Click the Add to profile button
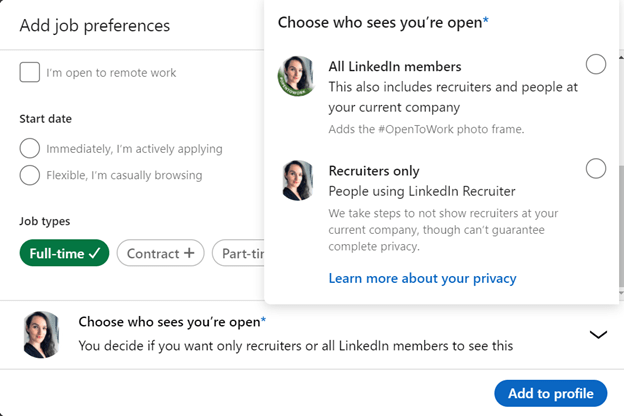The height and width of the screenshot is (416, 624). (x=551, y=393)
